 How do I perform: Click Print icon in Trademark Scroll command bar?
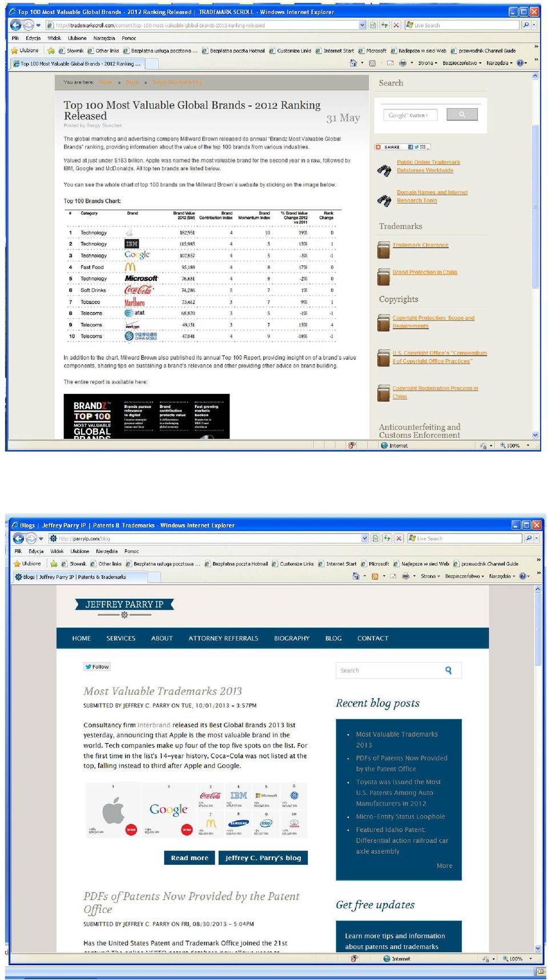point(402,63)
